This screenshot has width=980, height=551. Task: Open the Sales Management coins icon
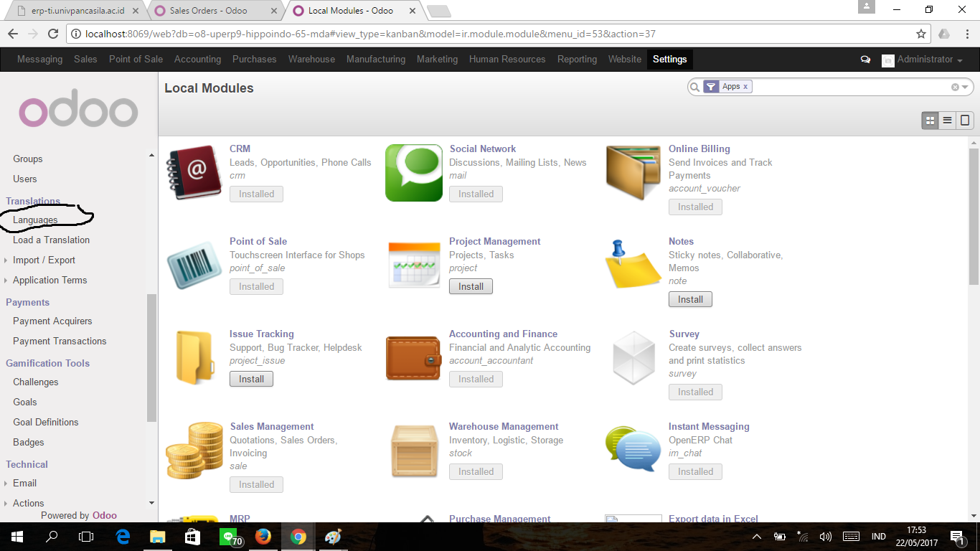pos(194,451)
